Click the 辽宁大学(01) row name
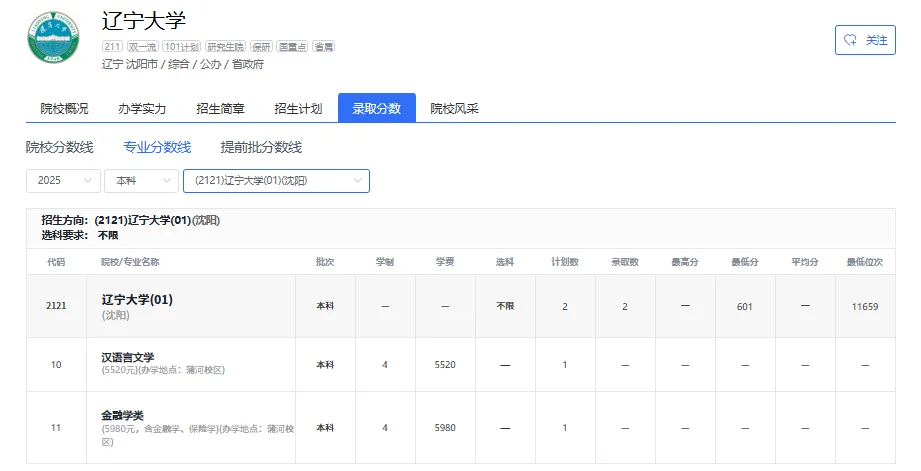Image resolution: width=921 pixels, height=471 pixels. (x=137, y=300)
